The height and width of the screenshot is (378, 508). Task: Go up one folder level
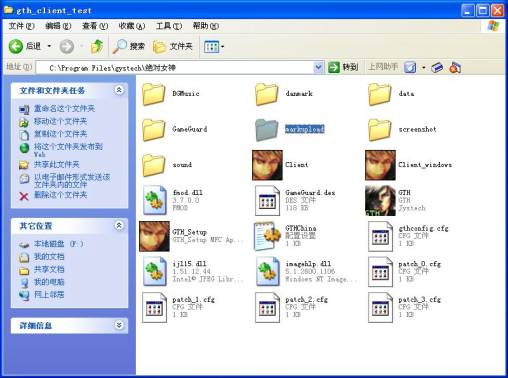point(97,46)
